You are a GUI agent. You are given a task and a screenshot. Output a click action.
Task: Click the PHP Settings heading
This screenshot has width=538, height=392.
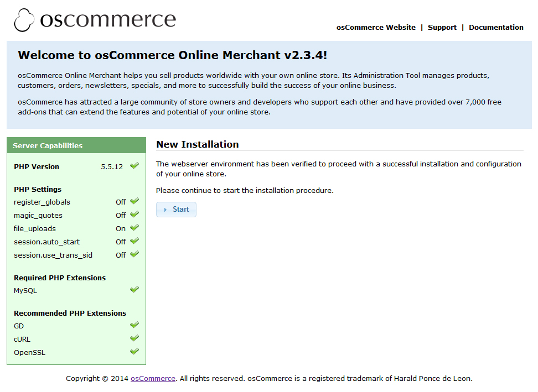[x=38, y=190]
